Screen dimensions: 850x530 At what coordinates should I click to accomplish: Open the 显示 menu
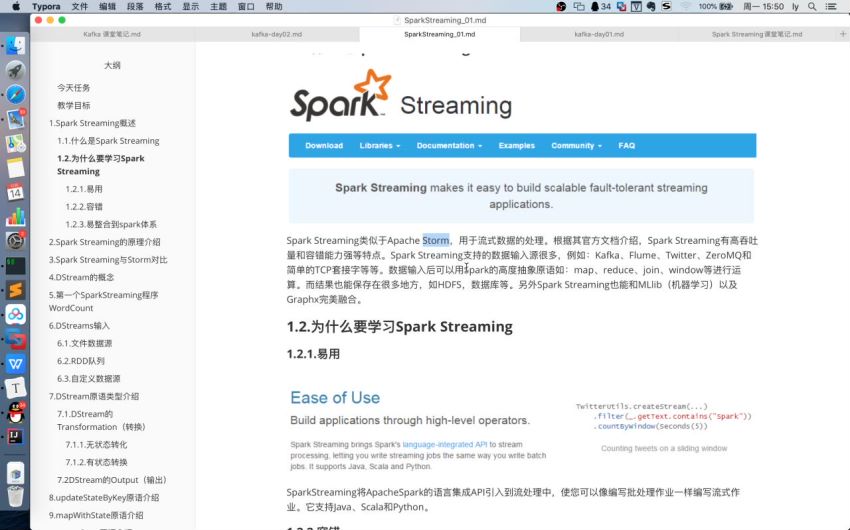190,7
